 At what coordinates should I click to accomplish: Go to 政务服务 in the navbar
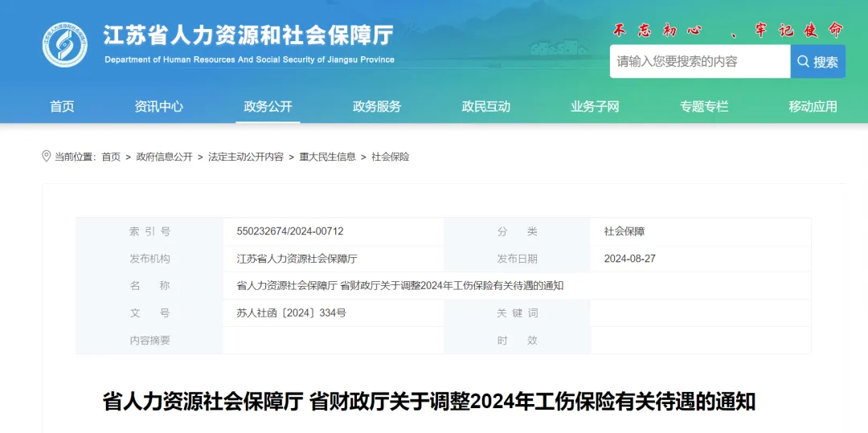coord(377,106)
